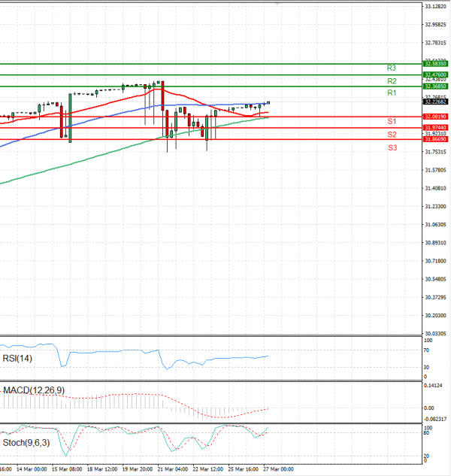
Task: Select the 32.36850 price tag
Action: pos(435,86)
